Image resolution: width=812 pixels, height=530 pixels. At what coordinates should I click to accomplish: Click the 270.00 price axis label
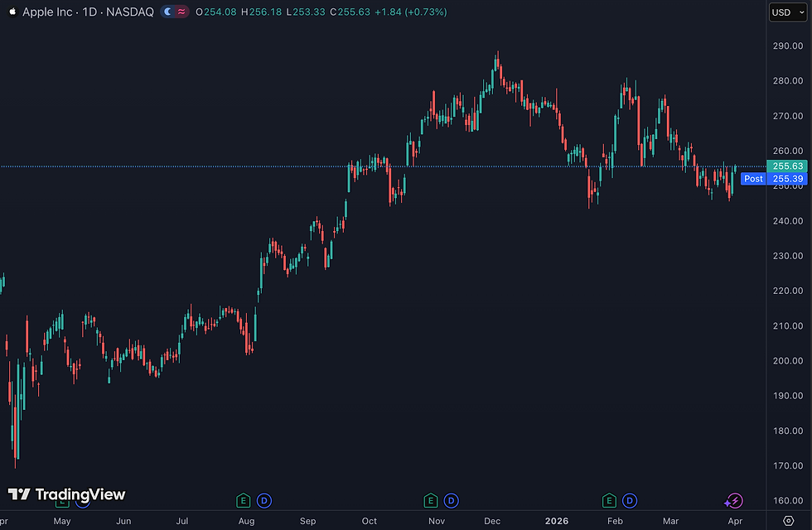point(788,116)
